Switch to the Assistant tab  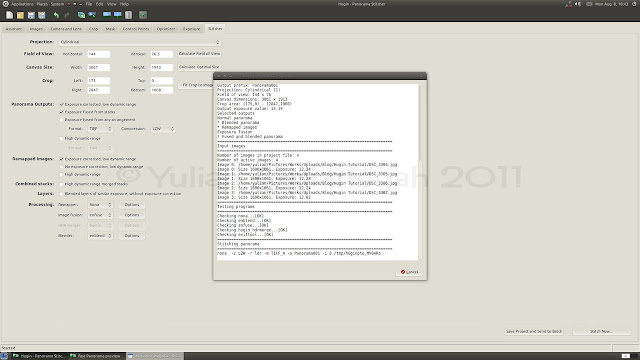[13, 29]
